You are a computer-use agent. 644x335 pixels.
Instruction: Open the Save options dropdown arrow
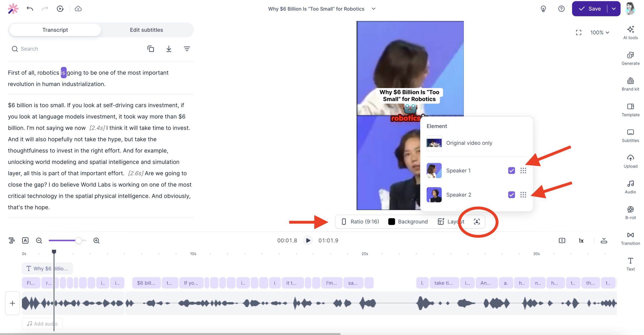click(x=613, y=9)
